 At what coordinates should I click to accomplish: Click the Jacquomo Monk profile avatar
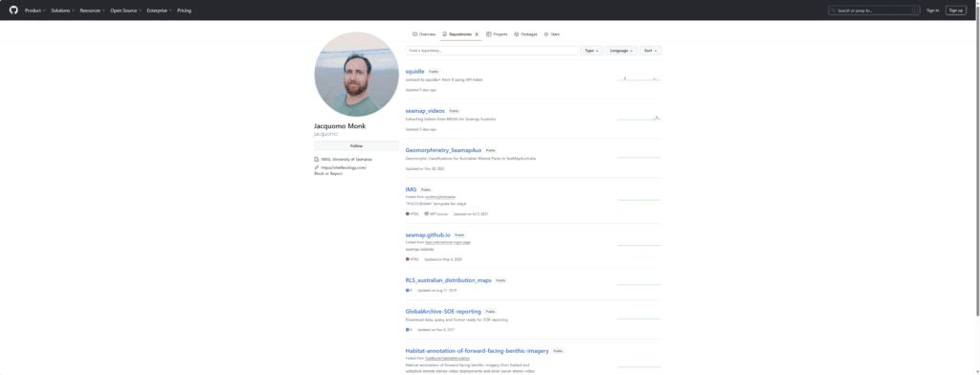coord(356,75)
